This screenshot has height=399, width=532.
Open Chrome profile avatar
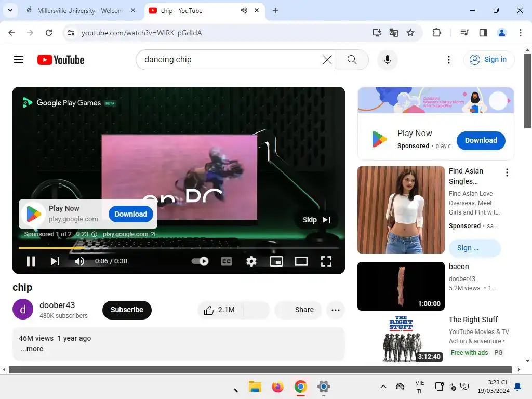pyautogui.click(x=501, y=33)
